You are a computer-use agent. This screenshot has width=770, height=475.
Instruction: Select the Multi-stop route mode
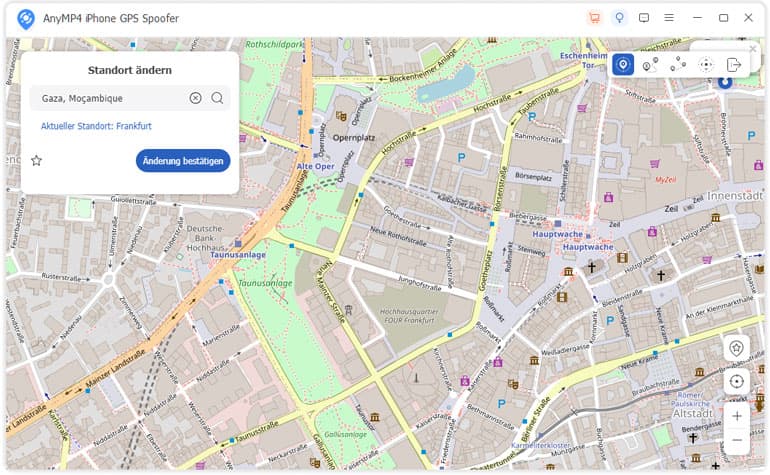pyautogui.click(x=678, y=64)
